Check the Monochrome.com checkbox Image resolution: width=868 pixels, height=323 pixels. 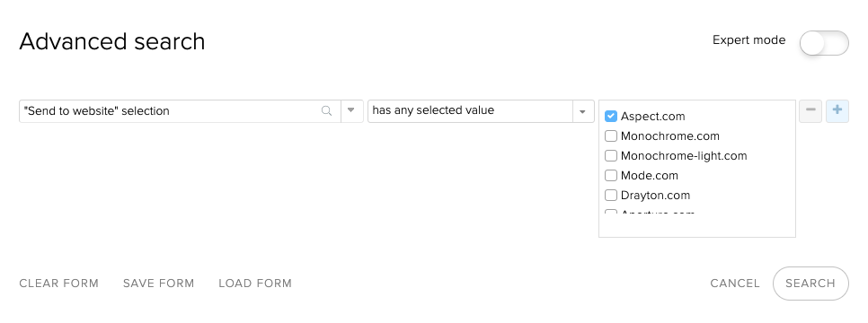pyautogui.click(x=611, y=136)
